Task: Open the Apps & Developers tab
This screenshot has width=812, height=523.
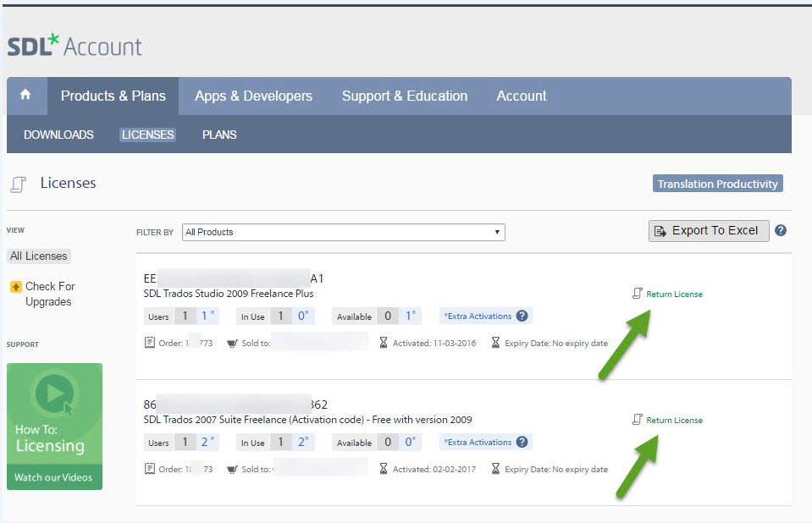Action: [253, 96]
